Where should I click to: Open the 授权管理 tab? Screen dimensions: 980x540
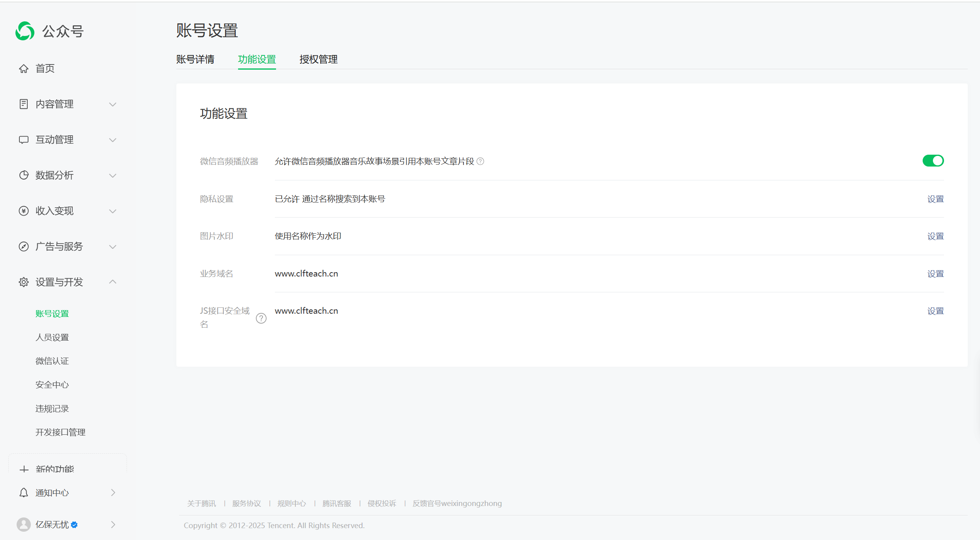click(x=318, y=59)
